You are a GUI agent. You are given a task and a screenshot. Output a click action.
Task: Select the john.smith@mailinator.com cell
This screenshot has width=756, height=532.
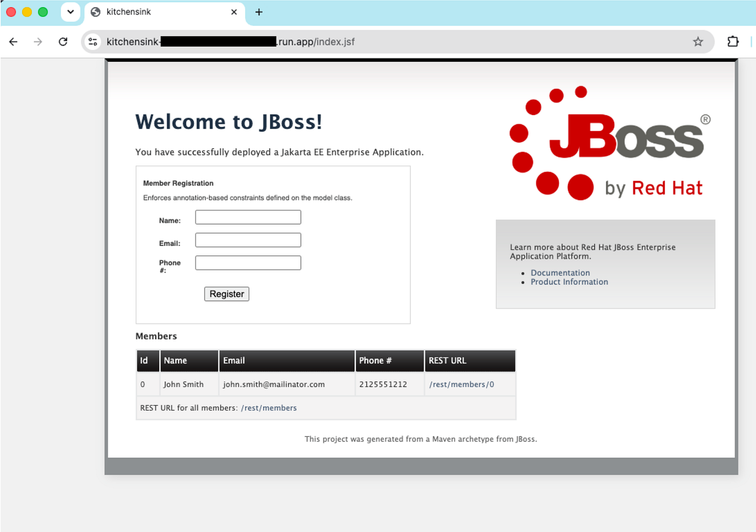[x=287, y=384]
